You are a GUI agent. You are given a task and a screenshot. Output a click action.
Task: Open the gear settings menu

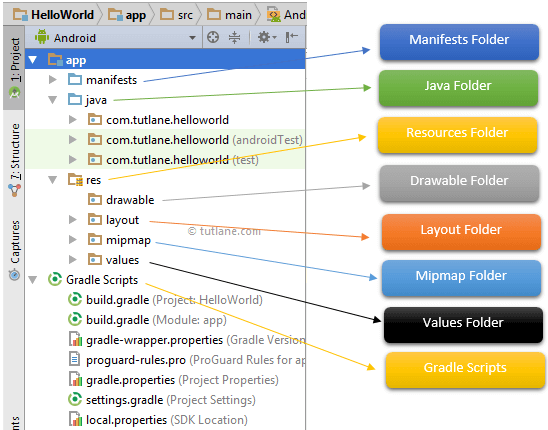click(x=267, y=37)
